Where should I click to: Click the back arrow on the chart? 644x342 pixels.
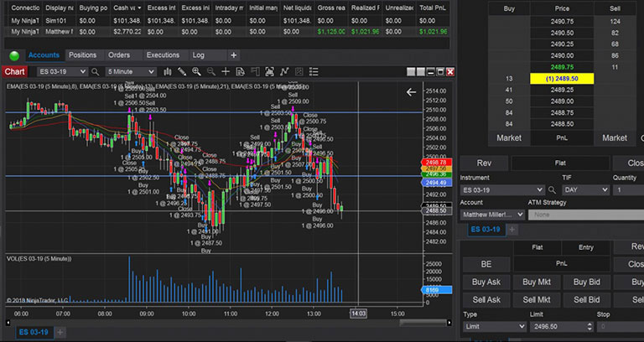[x=411, y=92]
